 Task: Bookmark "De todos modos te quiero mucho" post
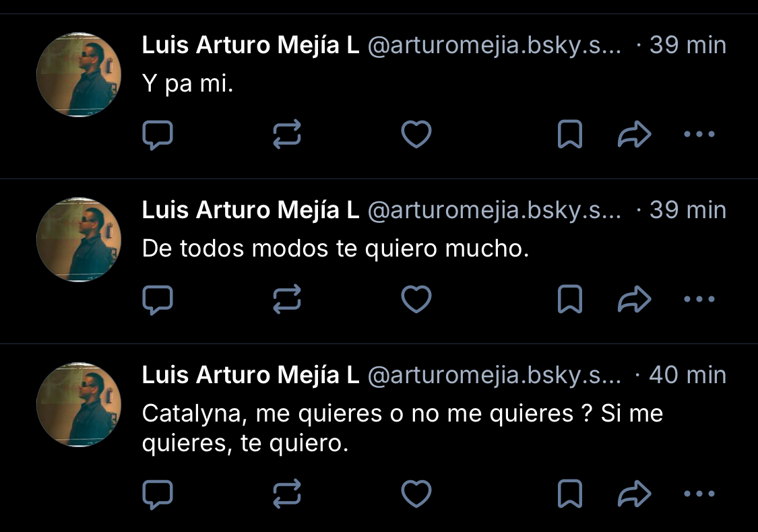pos(570,300)
